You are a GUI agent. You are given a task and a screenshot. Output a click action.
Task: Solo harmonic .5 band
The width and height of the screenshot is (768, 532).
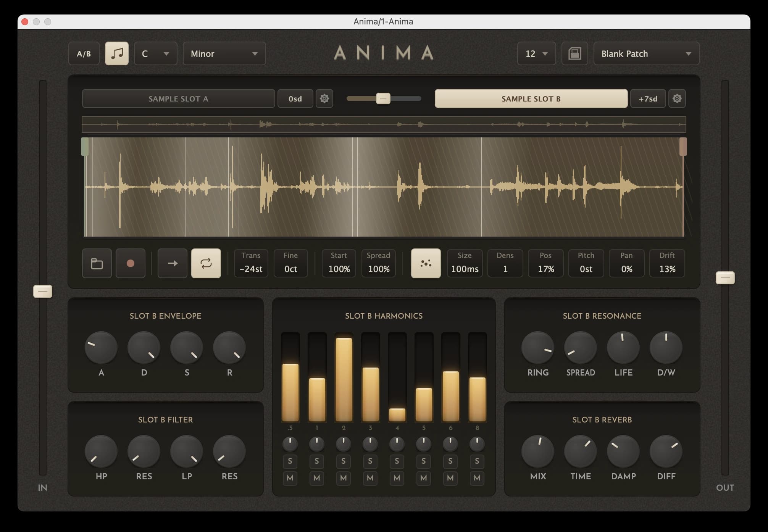[290, 461]
